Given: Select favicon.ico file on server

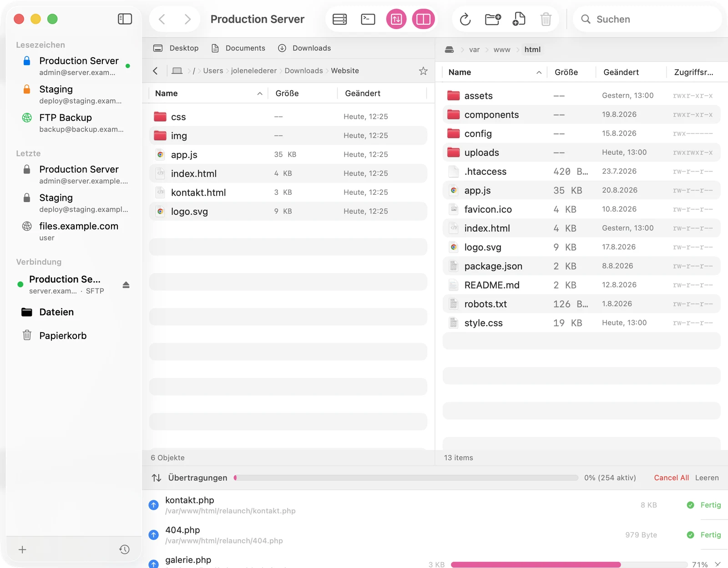Looking at the screenshot, I should [581, 209].
